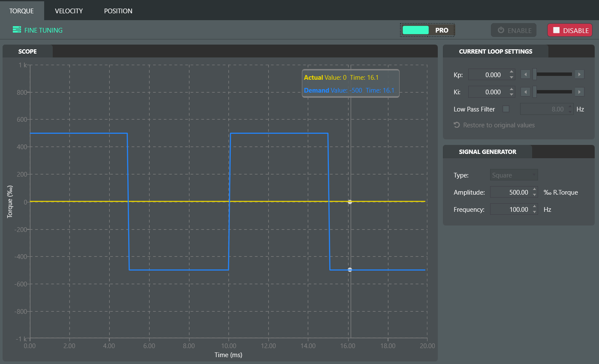Image resolution: width=599 pixels, height=364 pixels.
Task: Increase Amplitude with the up arrow
Action: tap(534, 190)
